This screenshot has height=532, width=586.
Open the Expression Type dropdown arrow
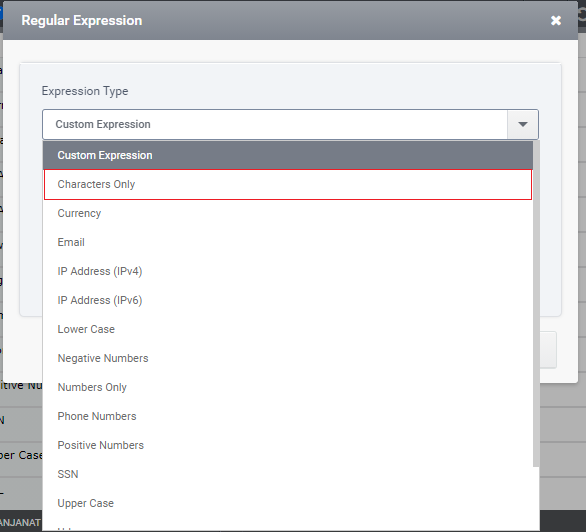pos(522,124)
